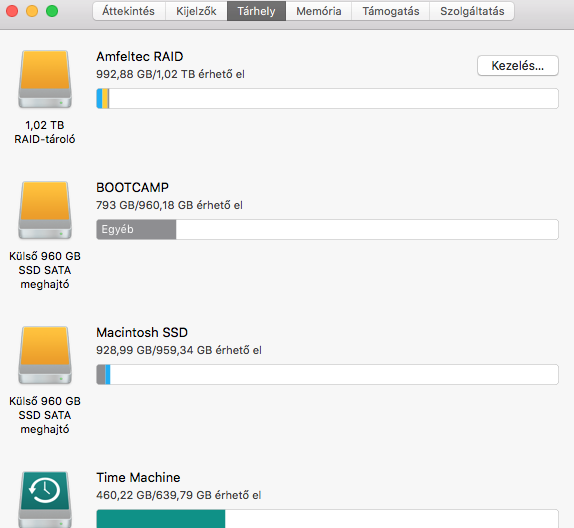The image size is (574, 528).
Task: Click the Macintosh SSD storage usage bar
Action: [327, 375]
